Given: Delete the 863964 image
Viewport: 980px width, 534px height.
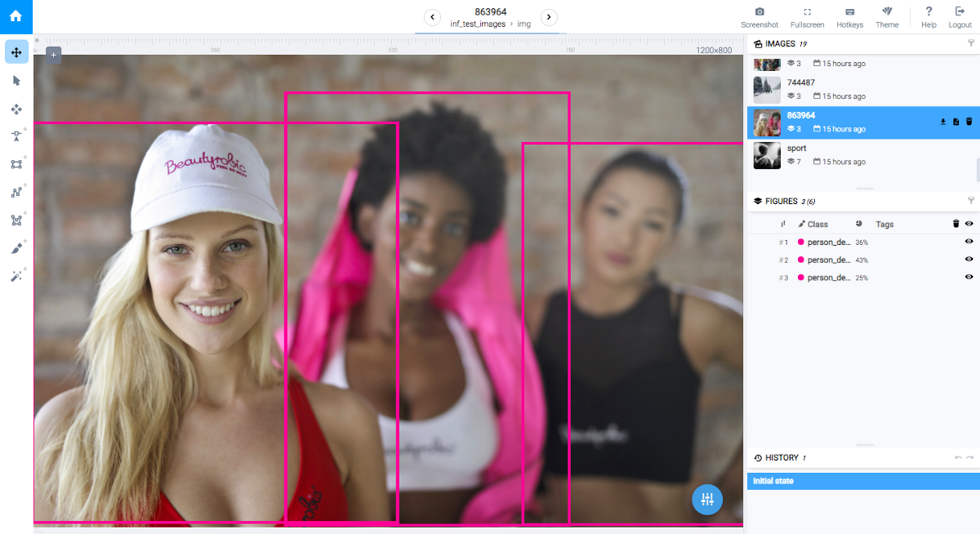Looking at the screenshot, I should click(x=969, y=122).
